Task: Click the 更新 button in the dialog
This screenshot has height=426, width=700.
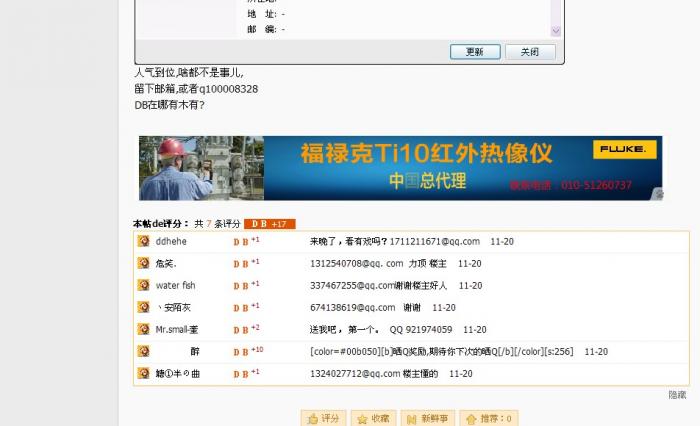Action: (475, 52)
